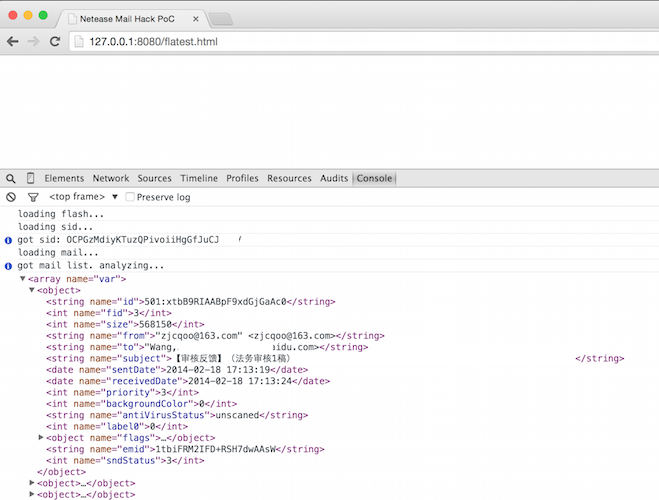Click the red close window button
The height and width of the screenshot is (500, 659).
click(13, 15)
